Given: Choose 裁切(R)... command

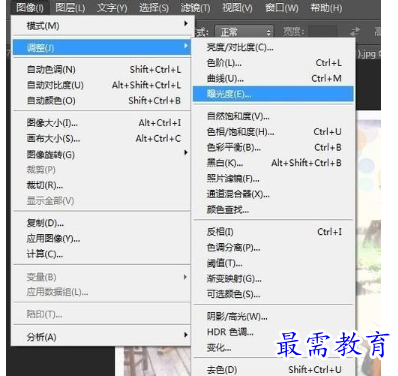Looking at the screenshot, I should click(x=102, y=185).
